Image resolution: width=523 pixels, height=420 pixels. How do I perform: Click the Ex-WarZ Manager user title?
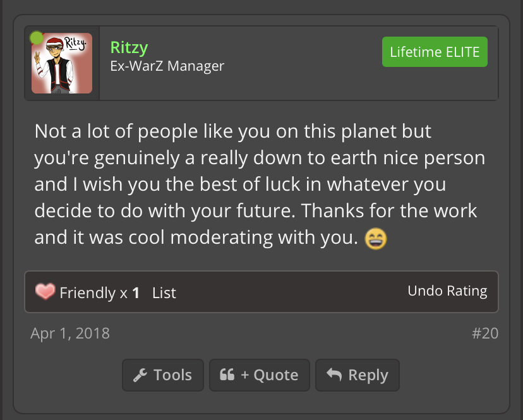[167, 66]
